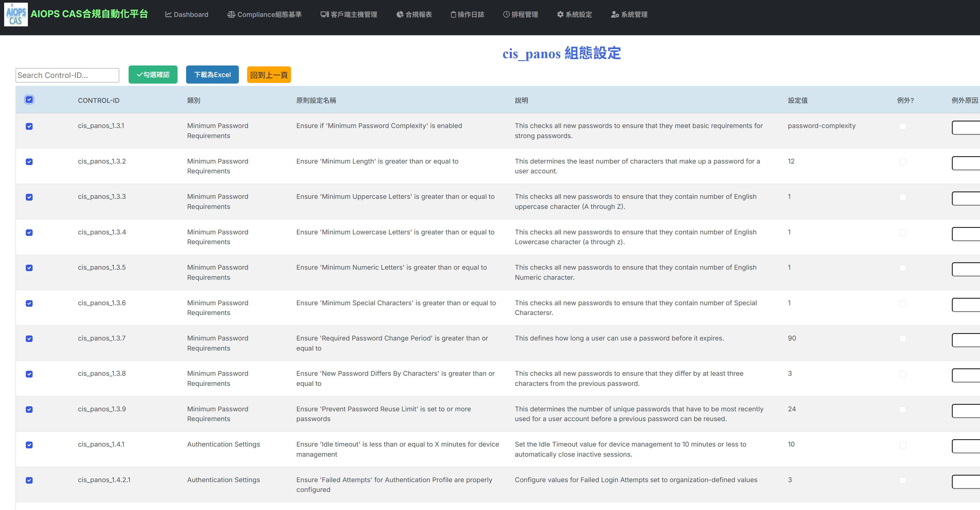Click the Search Control-ID input field
Viewport: 980px width, 510px height.
coord(67,75)
